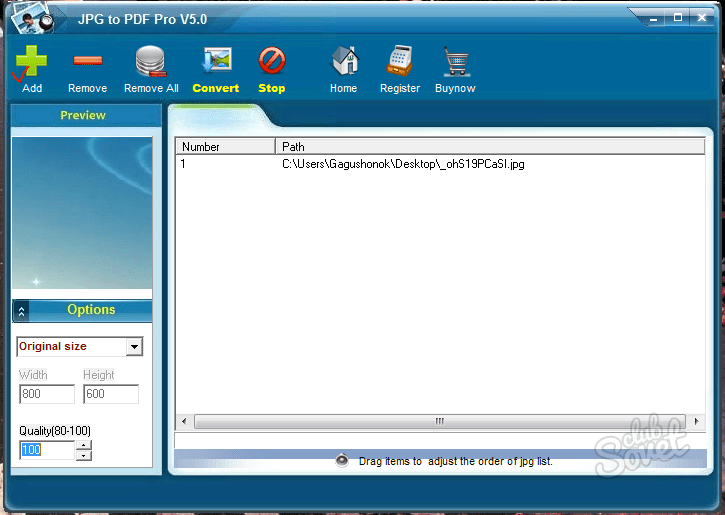Click the Options panel title
Screen dimensions: 725x515
(91, 310)
